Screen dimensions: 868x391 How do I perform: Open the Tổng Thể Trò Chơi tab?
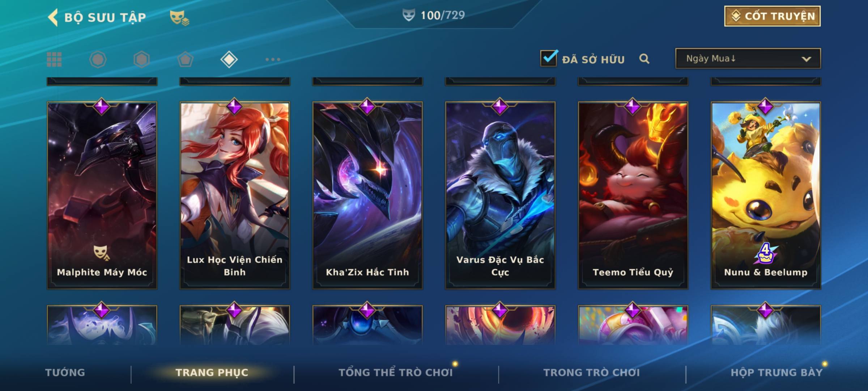pyautogui.click(x=396, y=373)
